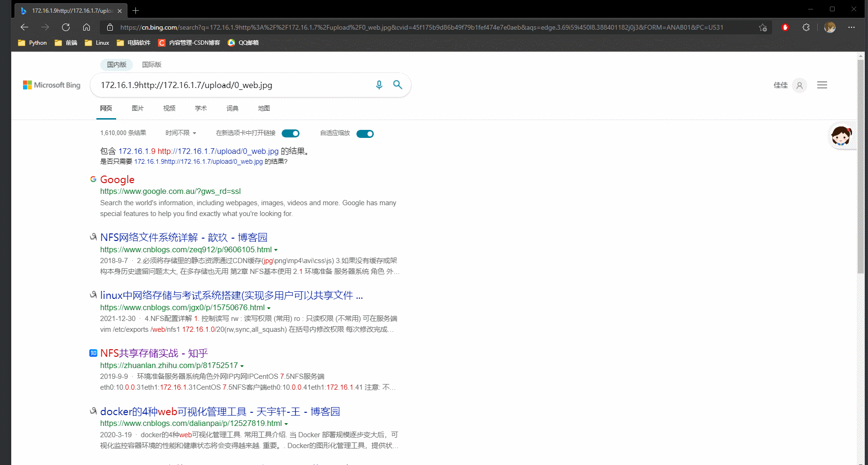
Task: Expand the 时间不限 time filter
Action: coord(181,133)
